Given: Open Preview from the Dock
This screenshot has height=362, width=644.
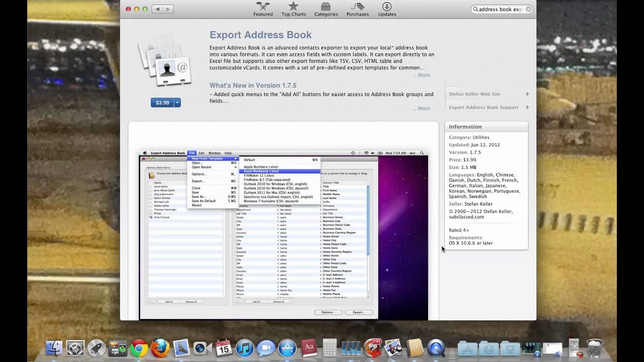Looking at the screenshot, I should coord(393,348).
